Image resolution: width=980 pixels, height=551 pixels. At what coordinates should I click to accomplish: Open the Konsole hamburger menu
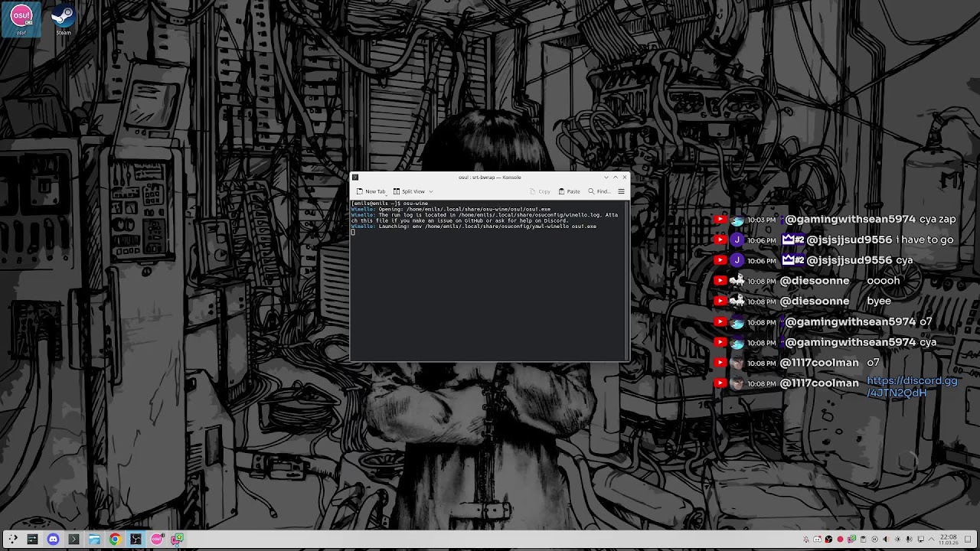click(x=622, y=191)
